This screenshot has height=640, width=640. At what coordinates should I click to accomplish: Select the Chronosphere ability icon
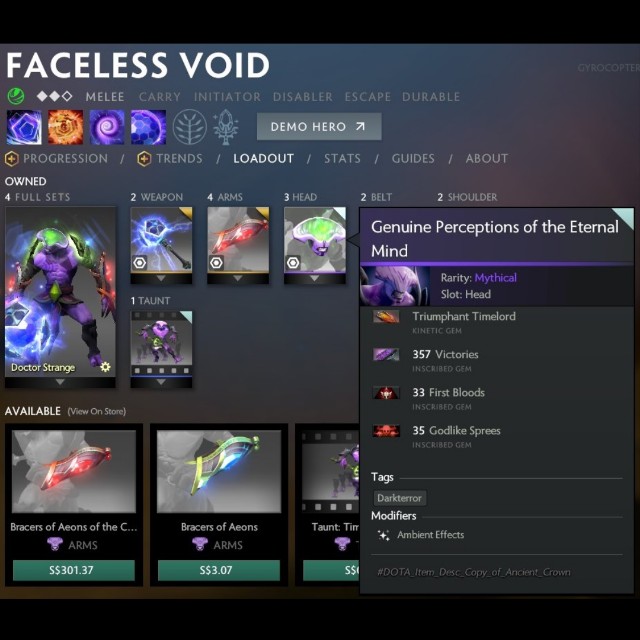pyautogui.click(x=148, y=127)
